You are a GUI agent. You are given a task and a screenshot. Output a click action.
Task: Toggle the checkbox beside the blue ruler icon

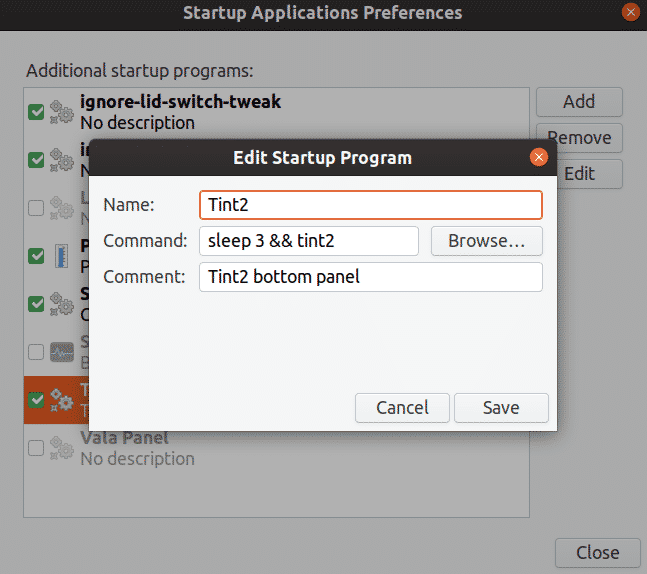36,255
